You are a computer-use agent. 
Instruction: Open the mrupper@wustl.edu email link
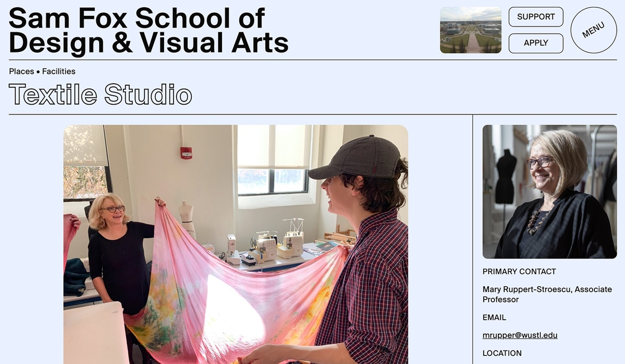[520, 335]
